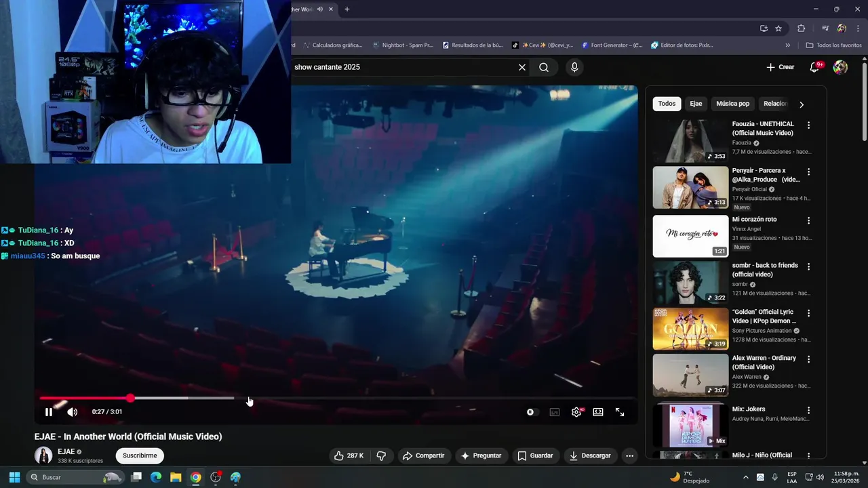Click install app icon in address bar
Viewport: 868px width, 488px height.
[764, 28]
